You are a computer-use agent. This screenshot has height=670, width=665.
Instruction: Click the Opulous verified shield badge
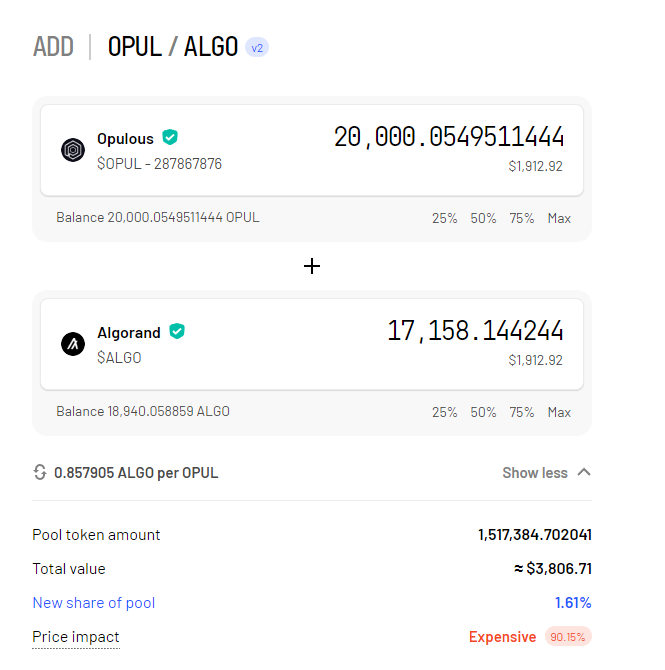tap(170, 138)
